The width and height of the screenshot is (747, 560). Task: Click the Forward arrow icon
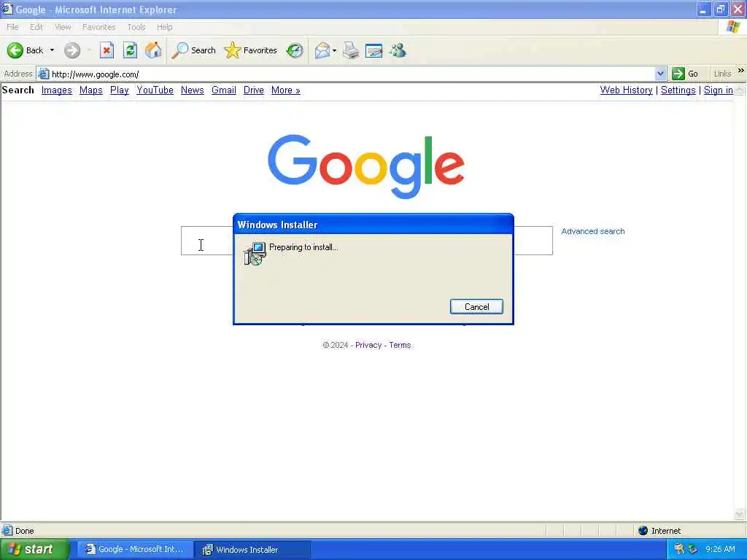point(72,50)
